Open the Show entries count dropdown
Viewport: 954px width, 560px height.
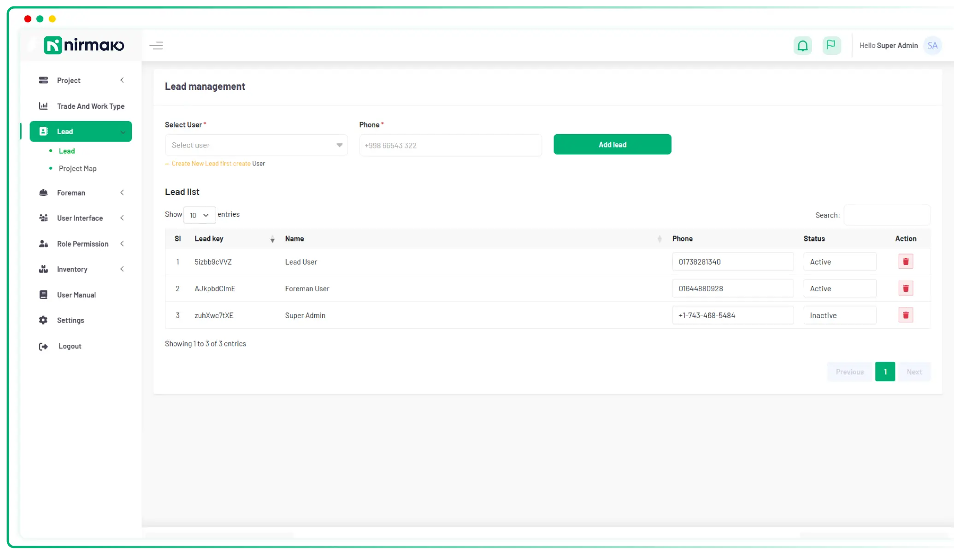199,215
